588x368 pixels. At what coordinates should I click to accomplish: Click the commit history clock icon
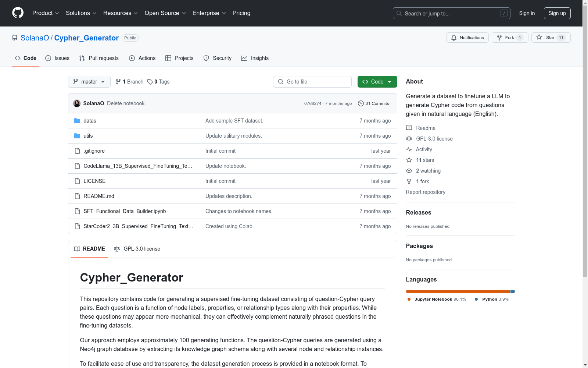coord(360,103)
